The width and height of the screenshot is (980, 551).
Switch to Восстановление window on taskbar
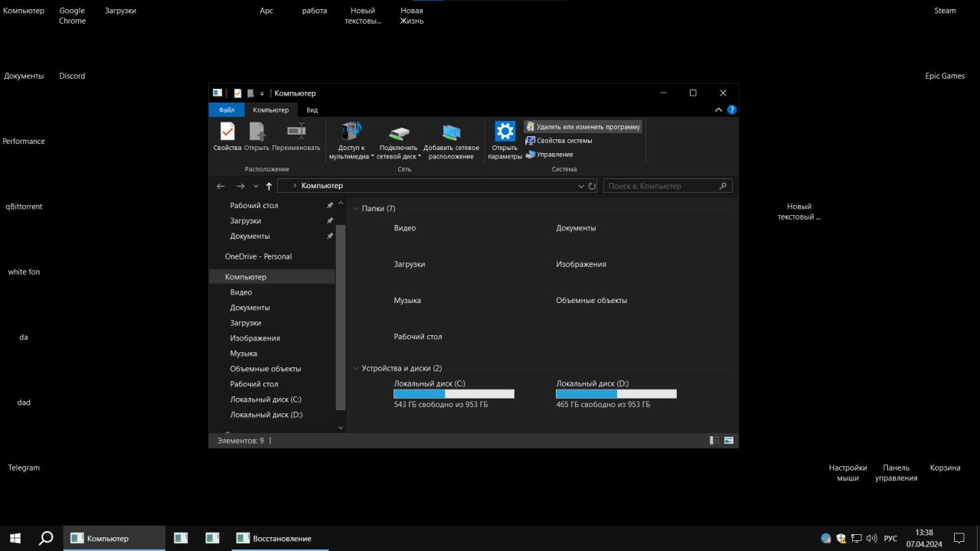tap(279, 538)
